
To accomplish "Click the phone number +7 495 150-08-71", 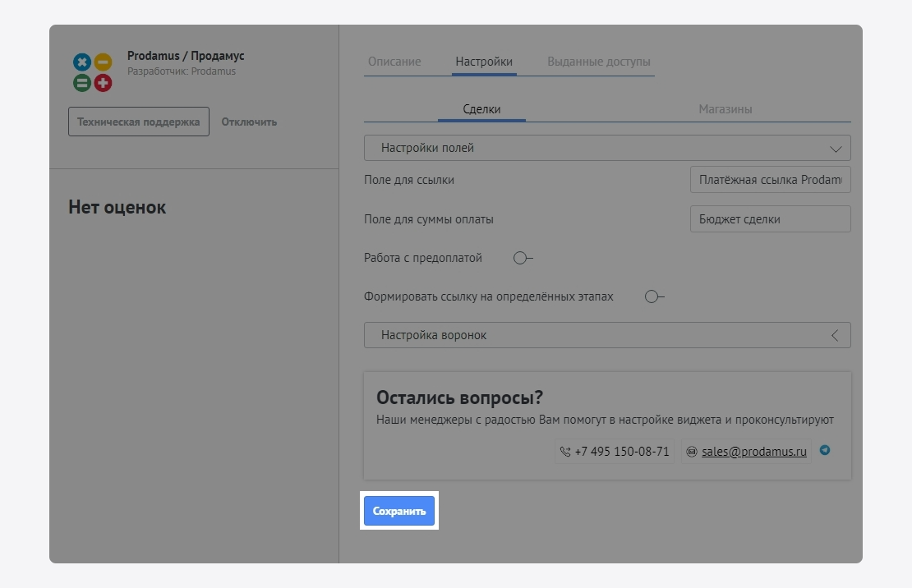I will click(x=622, y=452).
